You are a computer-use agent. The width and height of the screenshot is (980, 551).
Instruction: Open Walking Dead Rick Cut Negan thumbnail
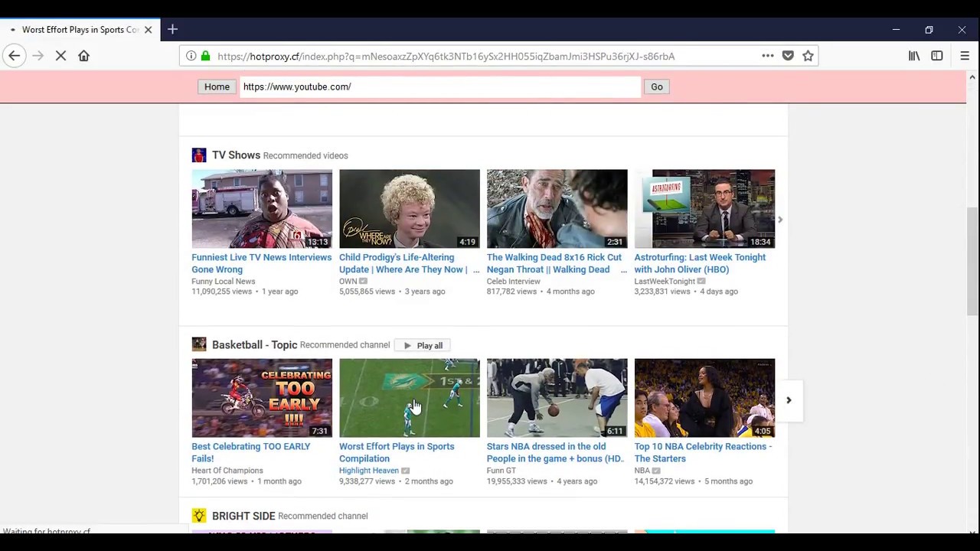tap(557, 209)
